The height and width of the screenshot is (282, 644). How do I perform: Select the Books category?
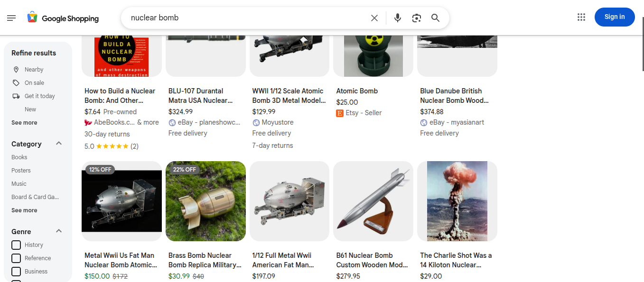pyautogui.click(x=19, y=157)
